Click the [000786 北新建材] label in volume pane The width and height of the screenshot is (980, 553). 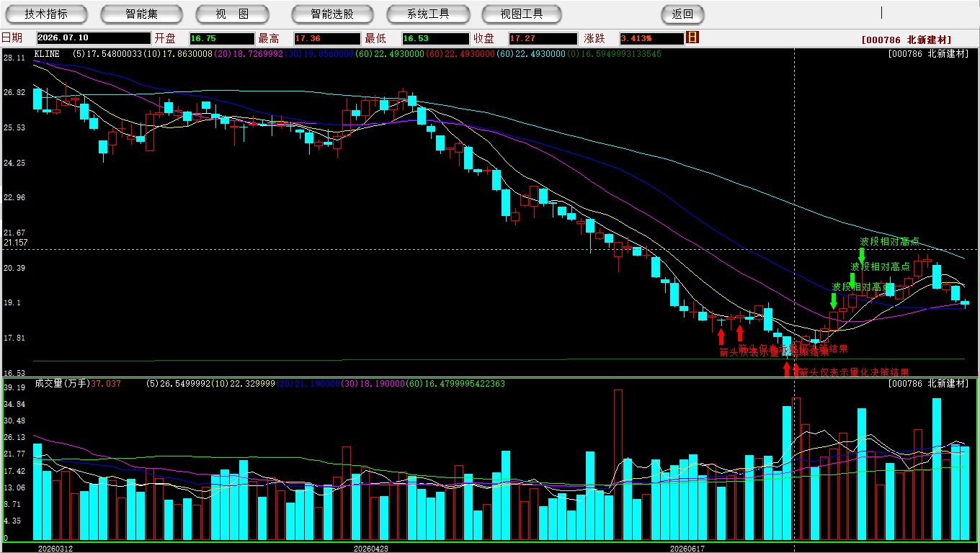929,384
